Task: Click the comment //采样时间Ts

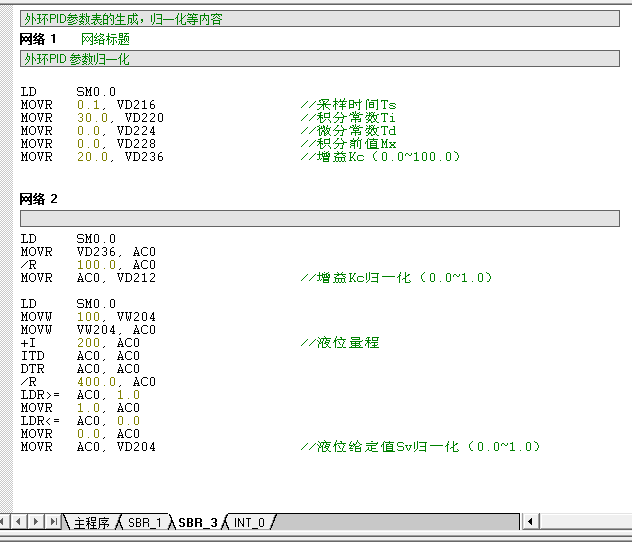Action: click(349, 105)
